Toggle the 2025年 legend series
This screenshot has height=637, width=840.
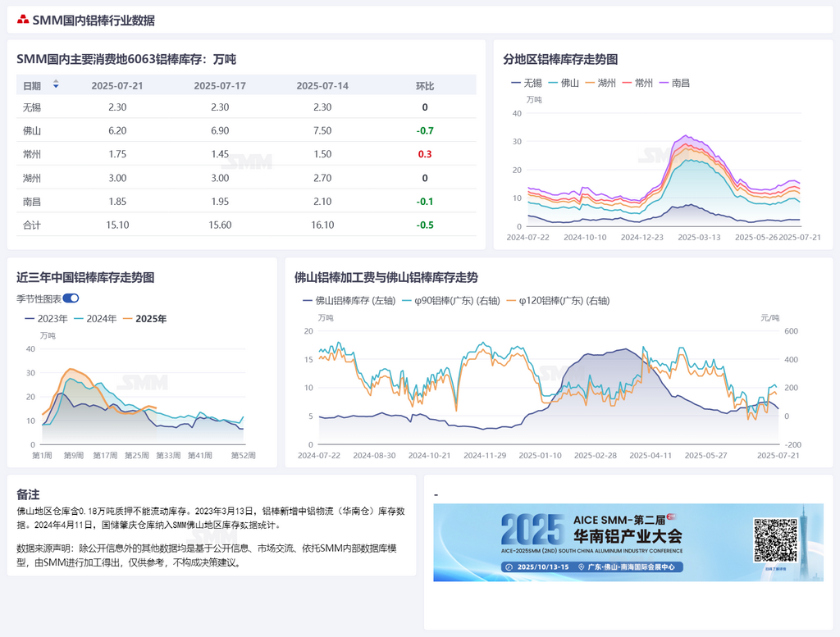click(x=144, y=318)
